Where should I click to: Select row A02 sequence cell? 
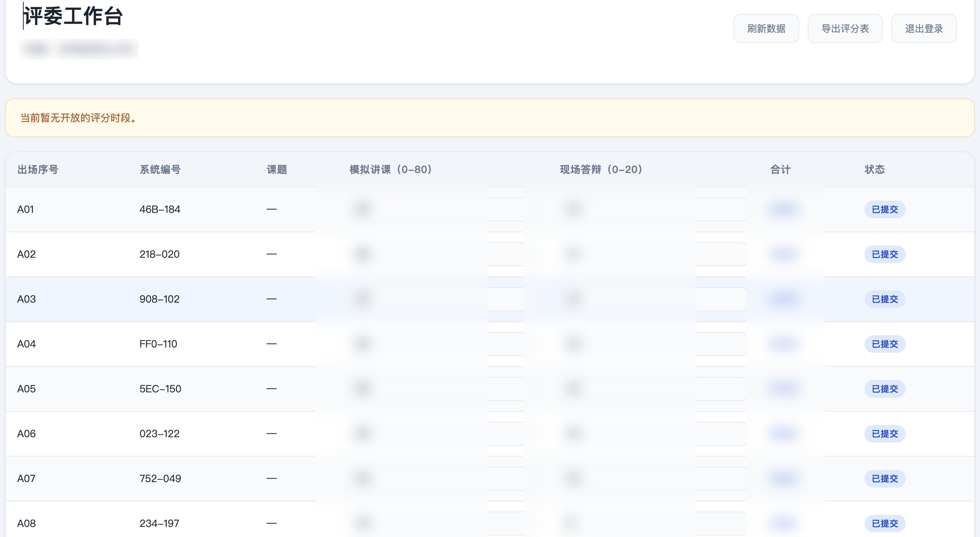click(26, 254)
